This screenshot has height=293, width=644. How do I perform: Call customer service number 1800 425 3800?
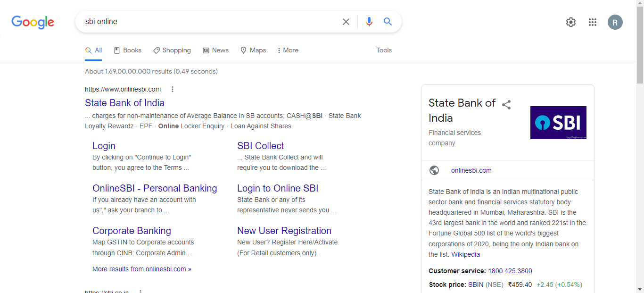point(510,271)
